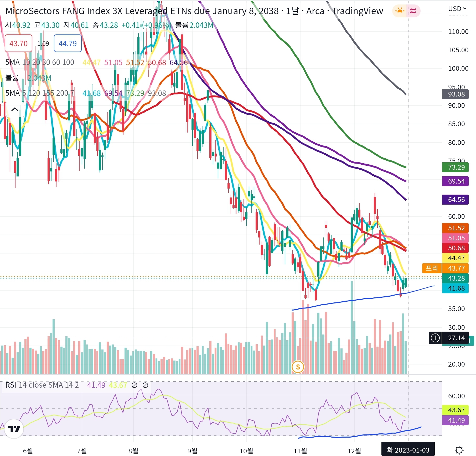Click the 프리 pre-market 43.77 label
476x456 pixels.
pos(445,268)
